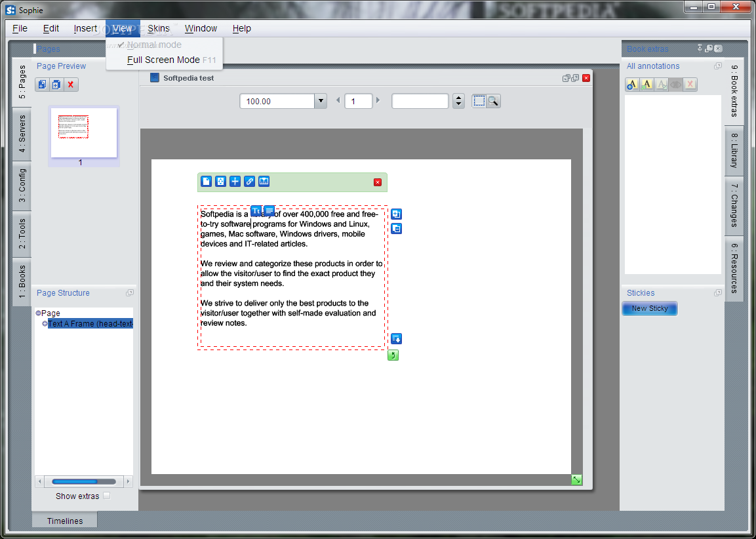Viewport: 756px width, 539px height.
Task: Click the green rotate handle below text frame
Action: point(393,355)
